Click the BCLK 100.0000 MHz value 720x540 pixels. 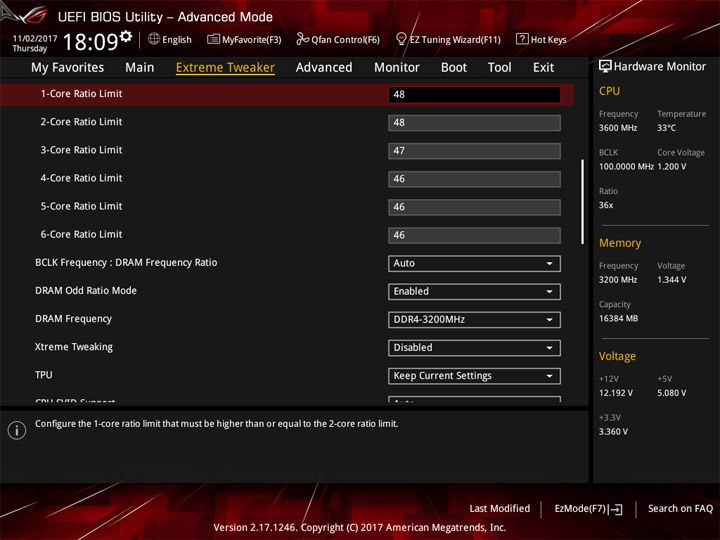pos(626,167)
